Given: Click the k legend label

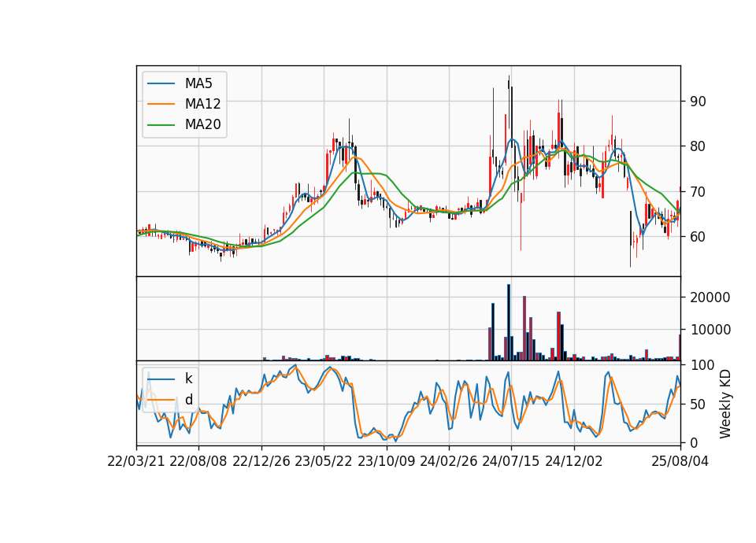Looking at the screenshot, I should (188, 379).
